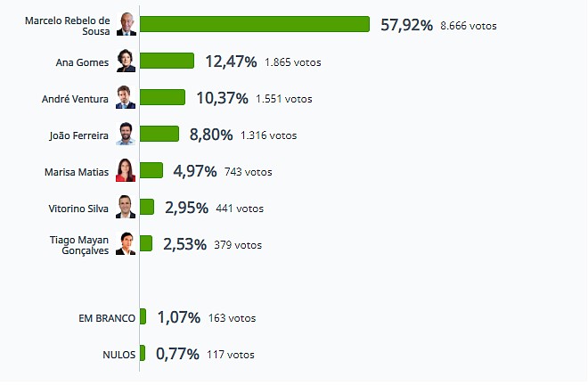Click João Ferreira's portrait

[x=126, y=135]
